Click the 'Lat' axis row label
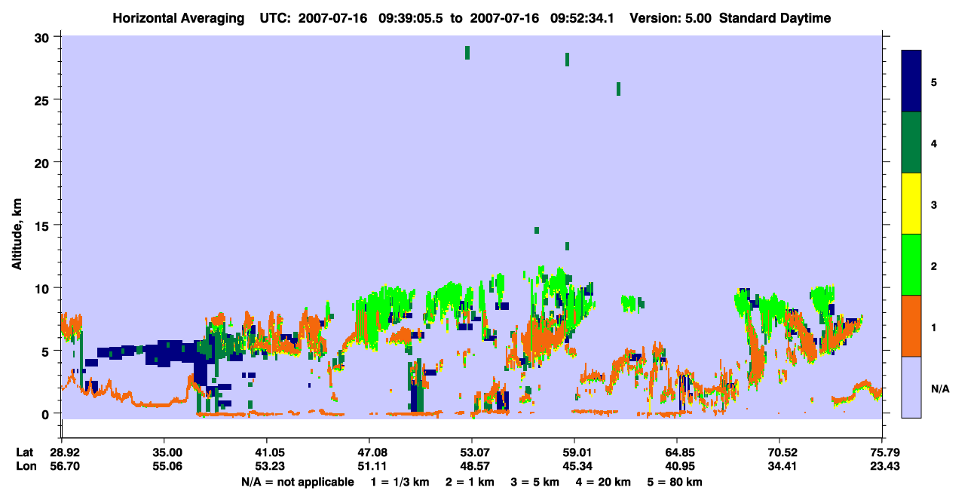This screenshot has height=503, width=980. [25, 452]
